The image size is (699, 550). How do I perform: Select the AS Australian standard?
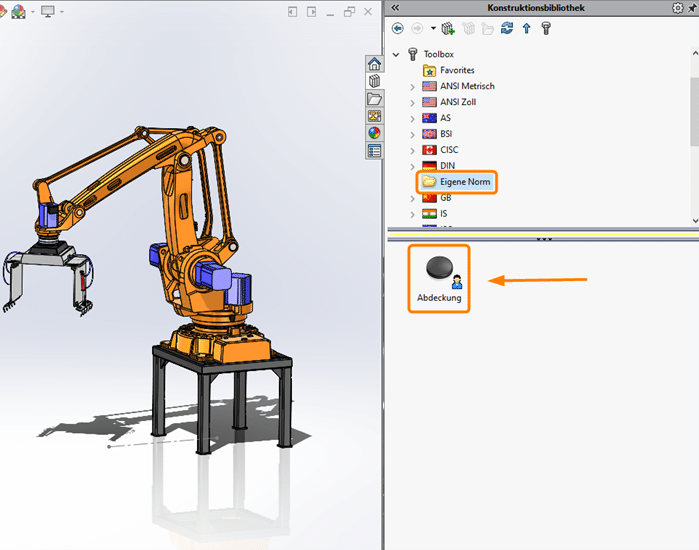445,118
